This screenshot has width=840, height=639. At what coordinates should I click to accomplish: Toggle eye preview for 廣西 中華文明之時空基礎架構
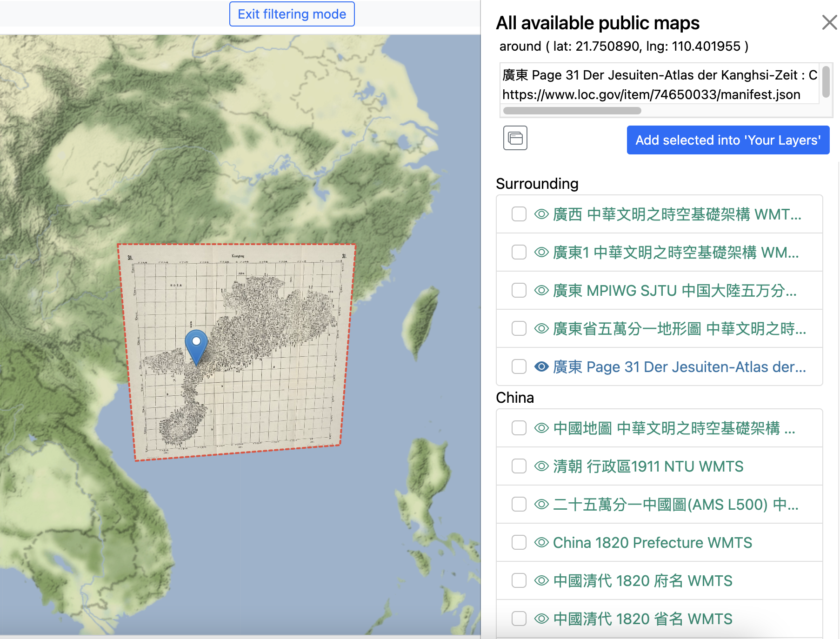click(541, 214)
